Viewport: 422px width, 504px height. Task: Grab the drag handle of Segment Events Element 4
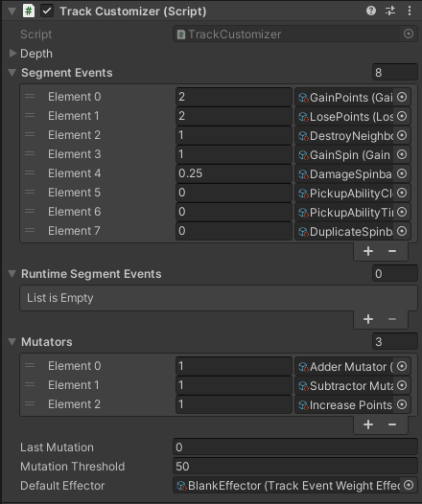30,172
